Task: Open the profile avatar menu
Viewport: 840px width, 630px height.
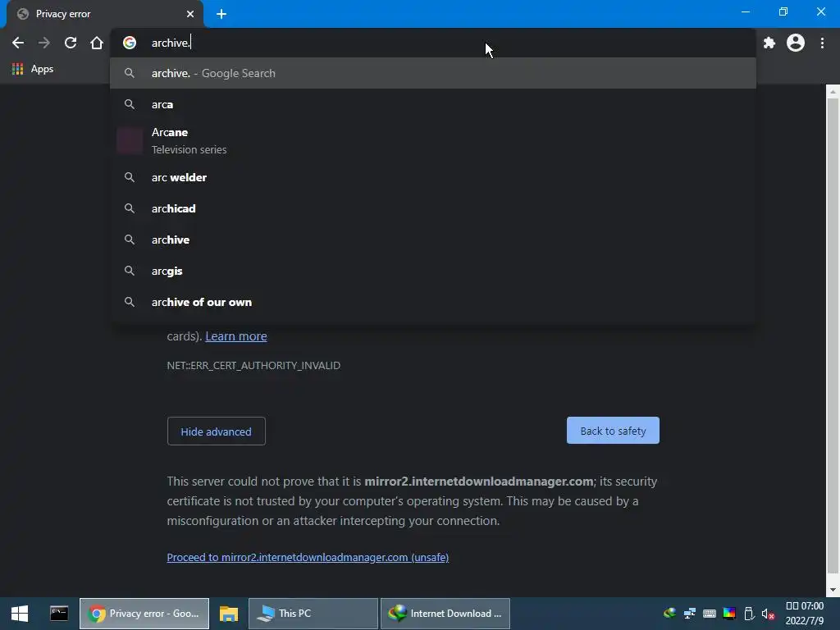Action: 796,43
